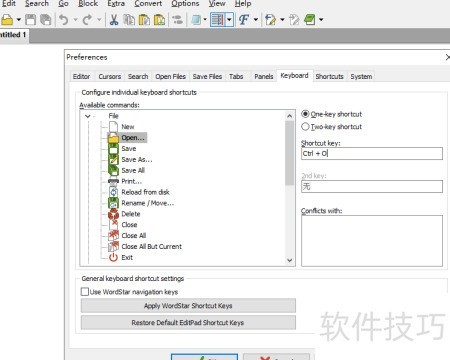
Task: Open the View menu
Action: coord(217,4)
